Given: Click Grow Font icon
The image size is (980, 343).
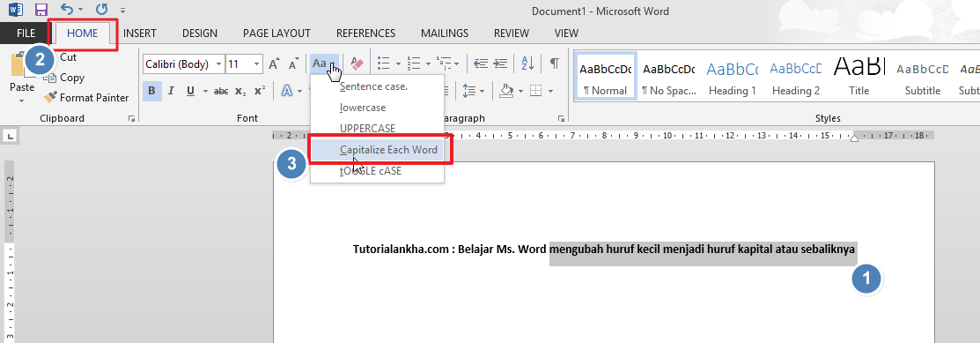Looking at the screenshot, I should click(x=274, y=63).
